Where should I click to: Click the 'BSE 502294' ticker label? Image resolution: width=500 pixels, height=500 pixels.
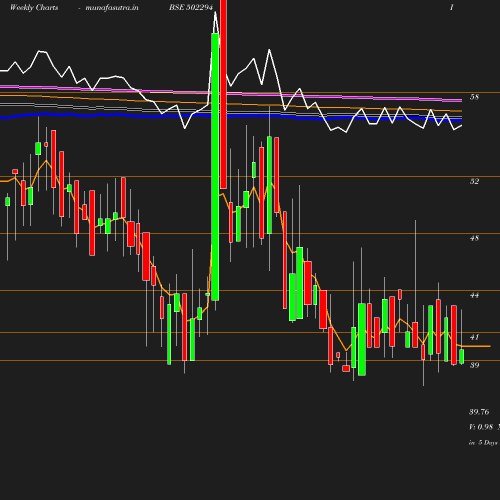point(191,8)
